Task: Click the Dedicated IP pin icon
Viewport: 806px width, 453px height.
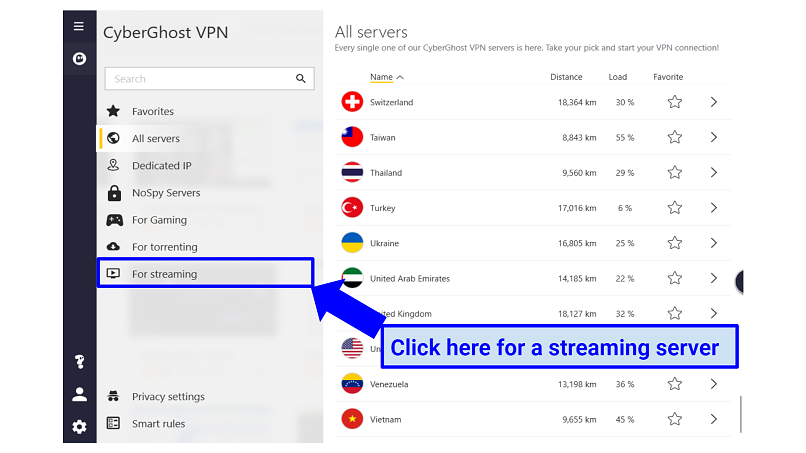Action: click(x=113, y=165)
